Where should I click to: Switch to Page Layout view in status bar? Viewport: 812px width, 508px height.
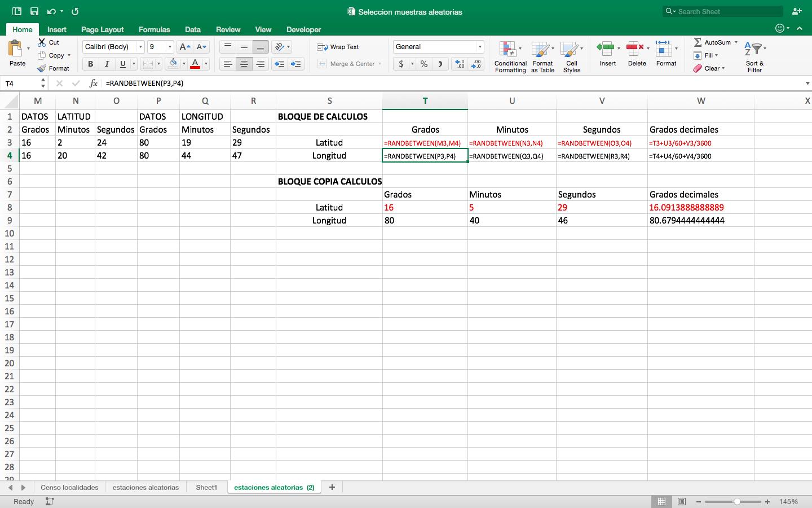click(681, 501)
